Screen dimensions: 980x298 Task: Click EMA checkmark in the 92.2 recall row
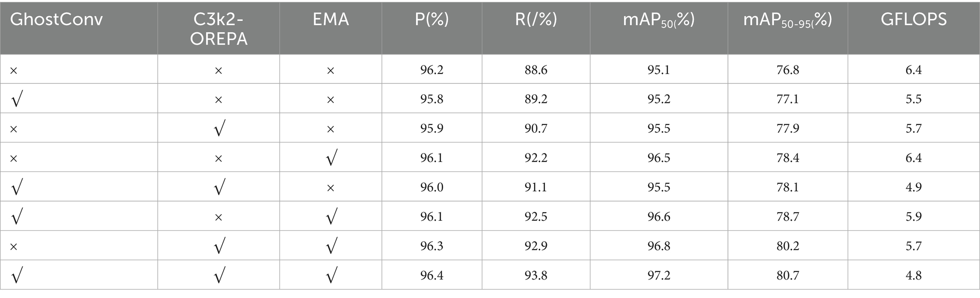click(331, 158)
